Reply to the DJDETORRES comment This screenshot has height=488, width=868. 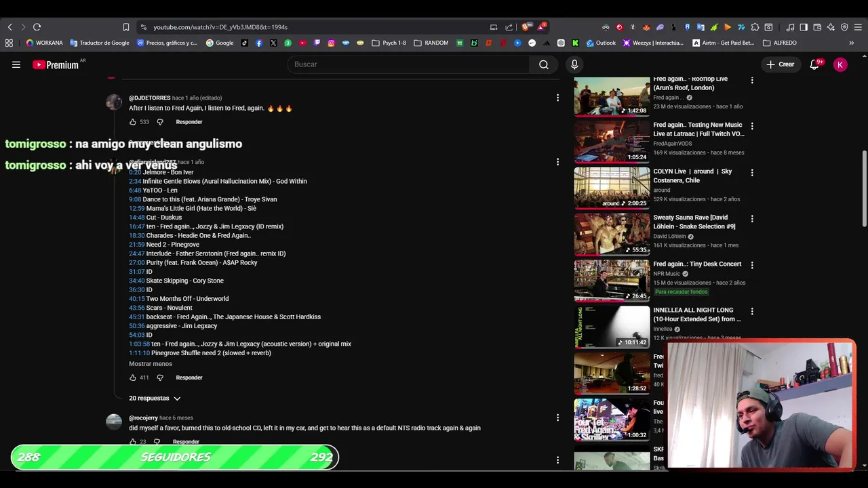point(189,122)
